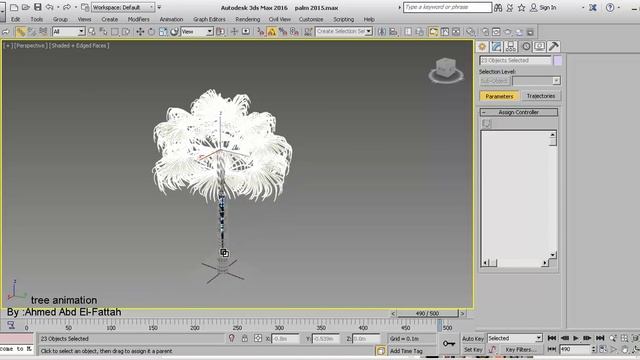The height and width of the screenshot is (360, 640).
Task: Open the reference coordinate View dropdown
Action: pyautogui.click(x=197, y=31)
